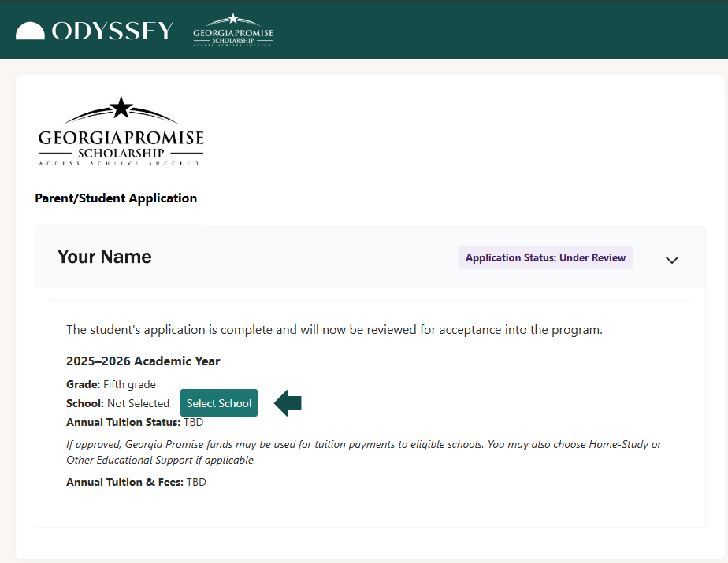Viewport: 728px width, 563px height.
Task: Click the Parent/Student Application heading
Action: tap(116, 198)
